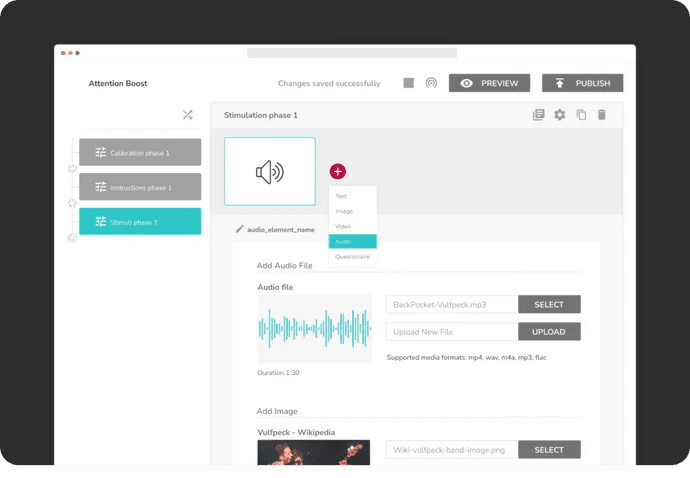Click the Duration 1:30 text
690x478 pixels.
[278, 372]
